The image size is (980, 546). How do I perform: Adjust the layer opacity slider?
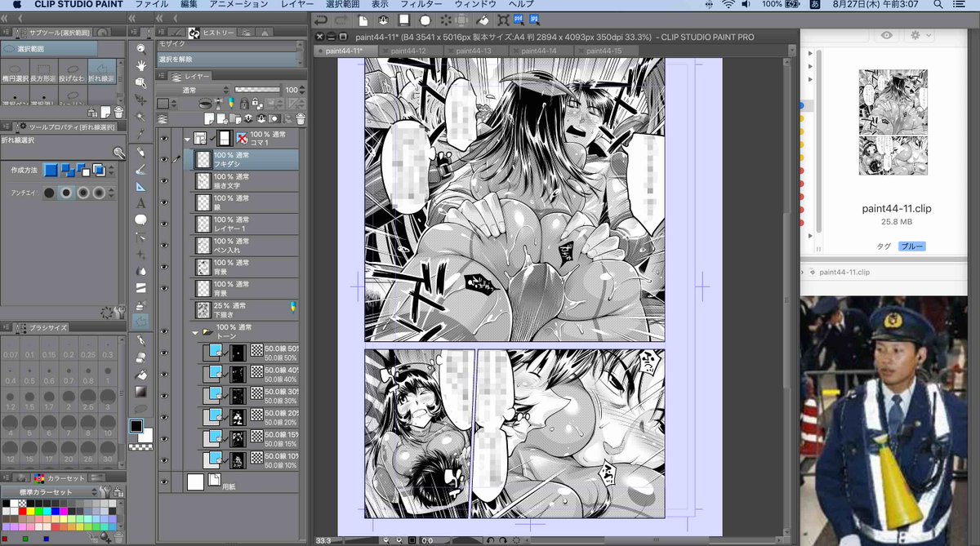coord(257,89)
